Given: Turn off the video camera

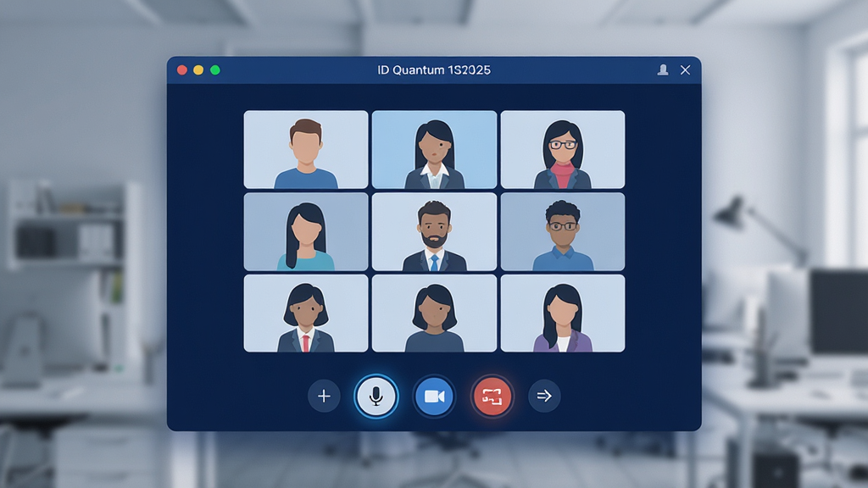Looking at the screenshot, I should tap(434, 396).
